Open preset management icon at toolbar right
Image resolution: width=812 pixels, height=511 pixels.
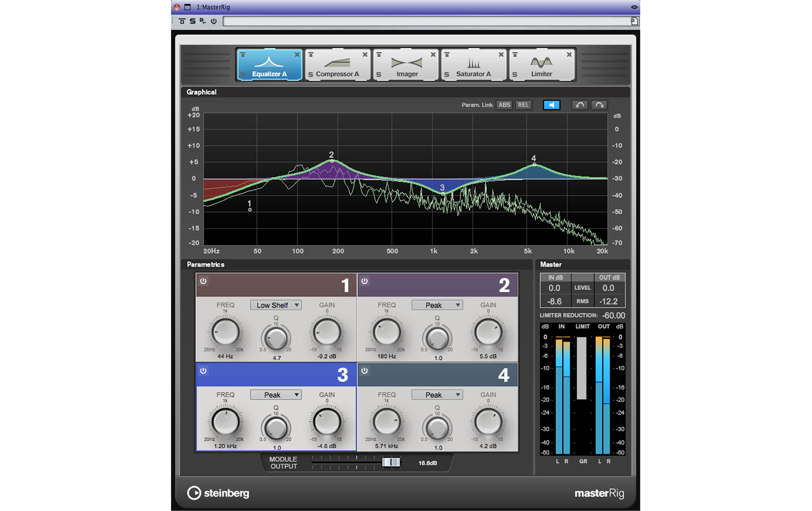click(x=634, y=21)
